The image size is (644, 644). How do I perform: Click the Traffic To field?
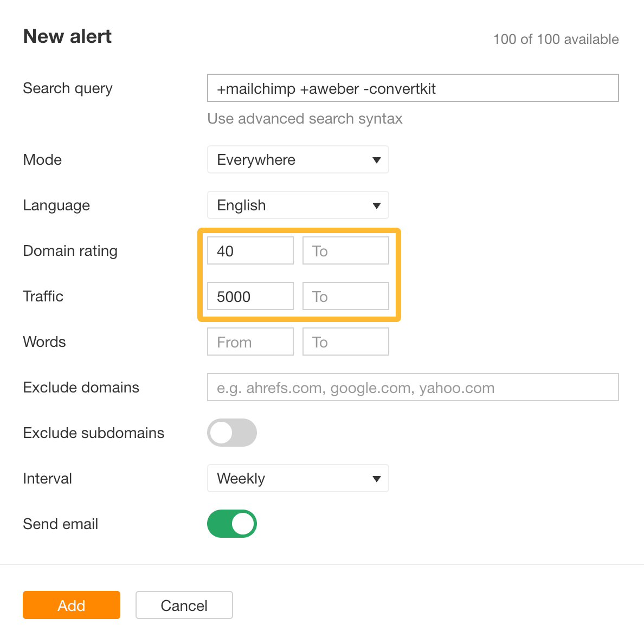coord(345,296)
